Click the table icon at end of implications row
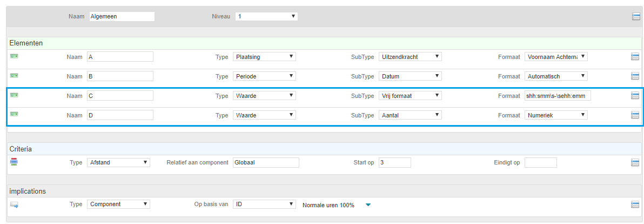 click(635, 205)
